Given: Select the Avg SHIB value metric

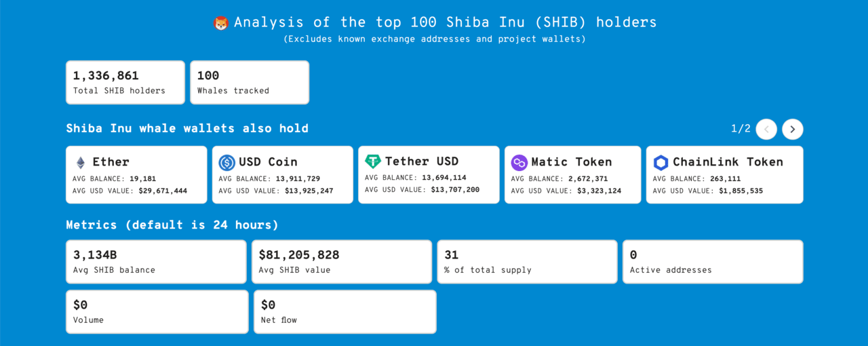Looking at the screenshot, I should pyautogui.click(x=342, y=262).
